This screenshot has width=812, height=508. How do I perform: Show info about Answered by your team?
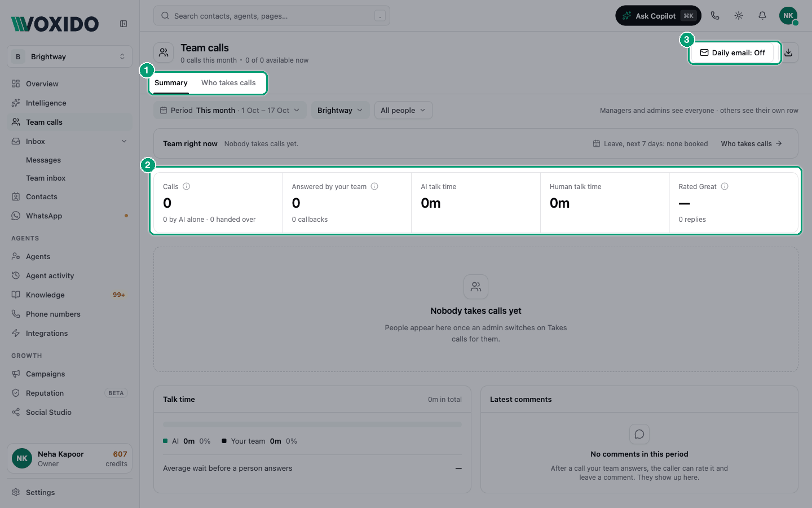pyautogui.click(x=374, y=186)
